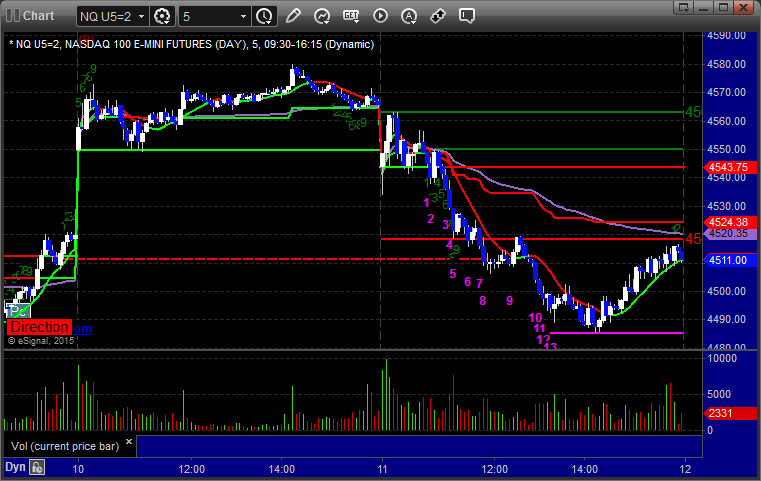761x481 pixels.
Task: Click the Dyn scaling label
Action: (x=15, y=467)
